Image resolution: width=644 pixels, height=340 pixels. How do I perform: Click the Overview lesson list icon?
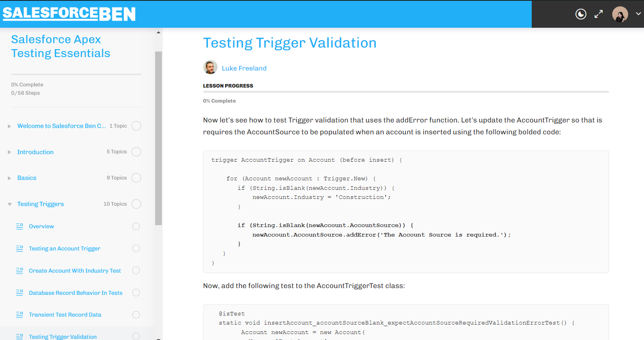pyautogui.click(x=19, y=226)
